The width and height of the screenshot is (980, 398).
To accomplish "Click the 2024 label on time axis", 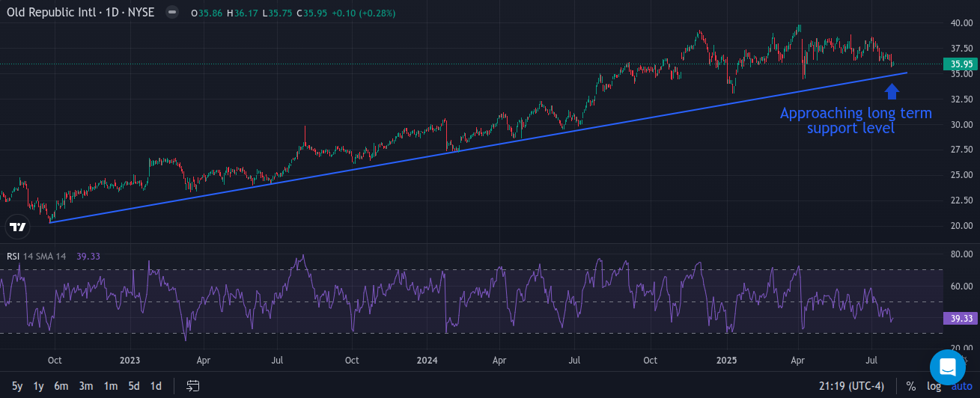I will point(427,360).
